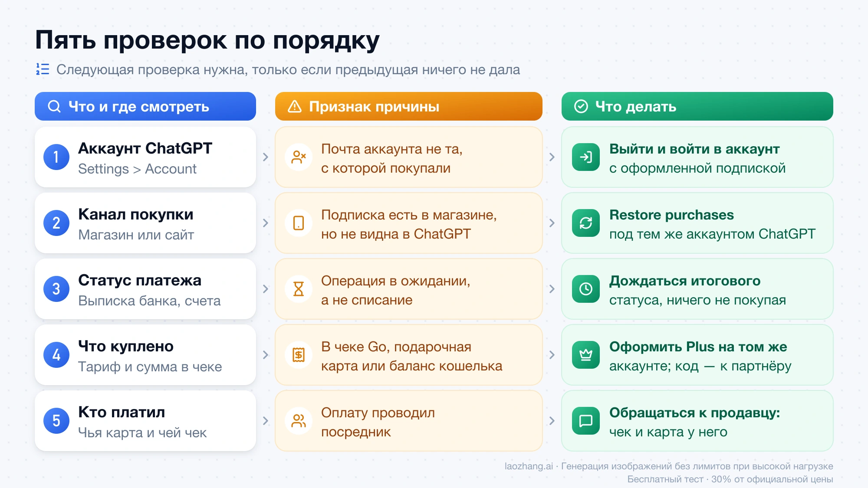Click the 'Бесплатный тест · 30% от официальной цены' footer line
Viewport: 868px width, 488px height.
730,479
